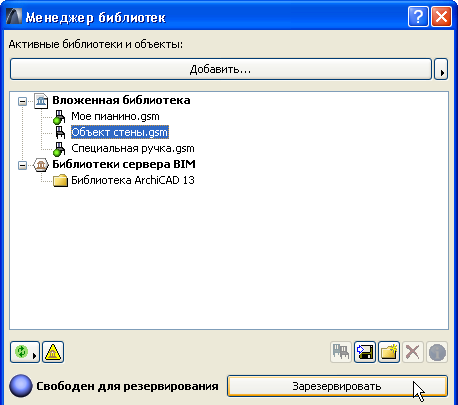Viewport: 458px width, 405px height.
Task: Click the Зарезервировать button
Action: pyautogui.click(x=337, y=386)
